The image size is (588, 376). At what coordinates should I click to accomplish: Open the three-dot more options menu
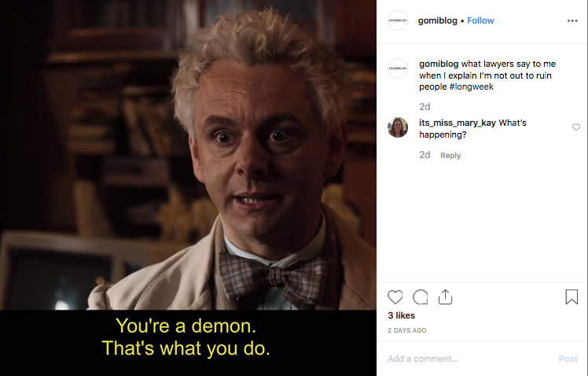tap(572, 20)
